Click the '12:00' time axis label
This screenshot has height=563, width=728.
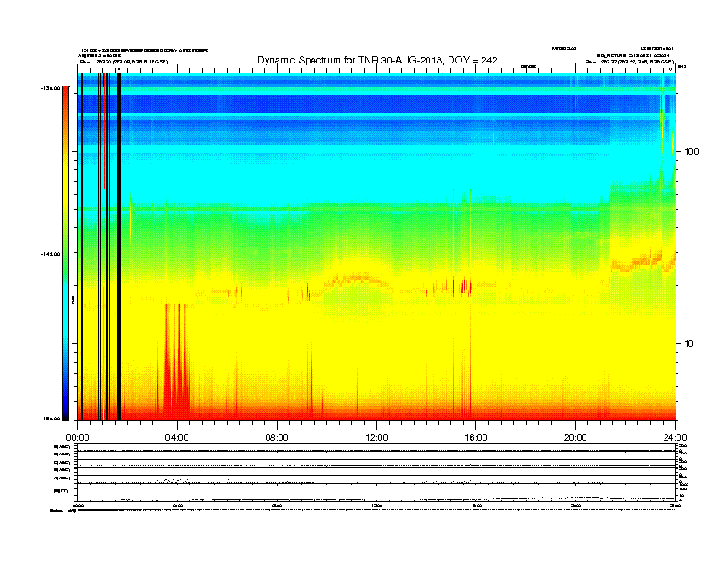pos(377,438)
